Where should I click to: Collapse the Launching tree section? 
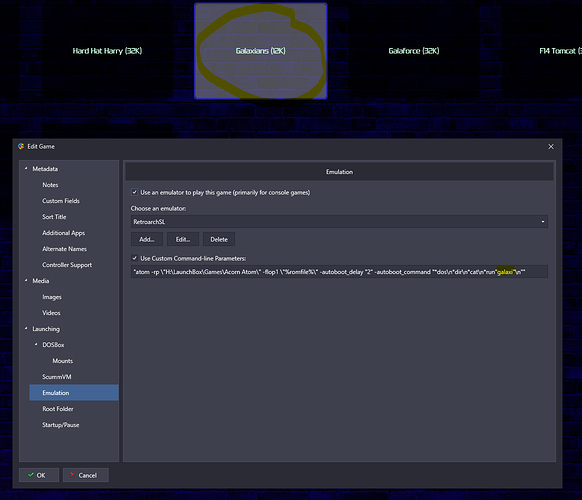pos(26,329)
